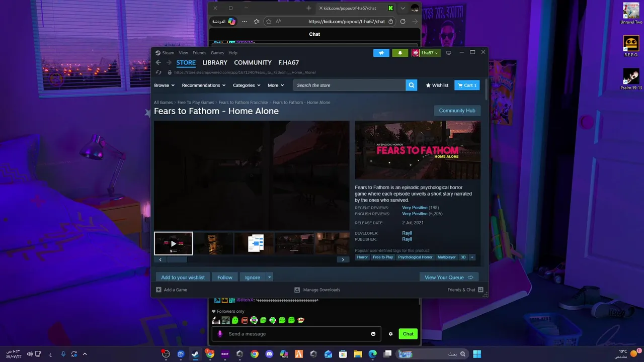
Task: Click Read aloud icon in address bar
Action: 278,22
